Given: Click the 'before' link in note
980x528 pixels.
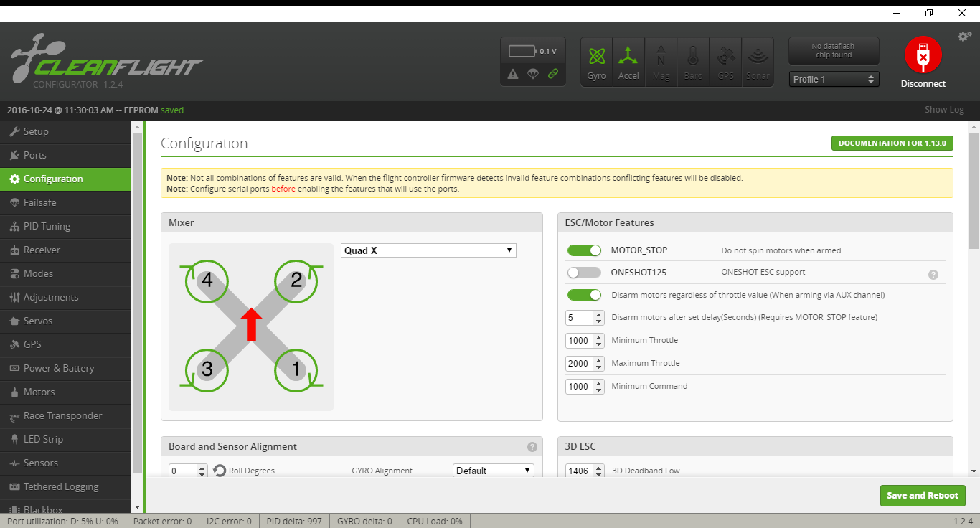Looking at the screenshot, I should (283, 189).
